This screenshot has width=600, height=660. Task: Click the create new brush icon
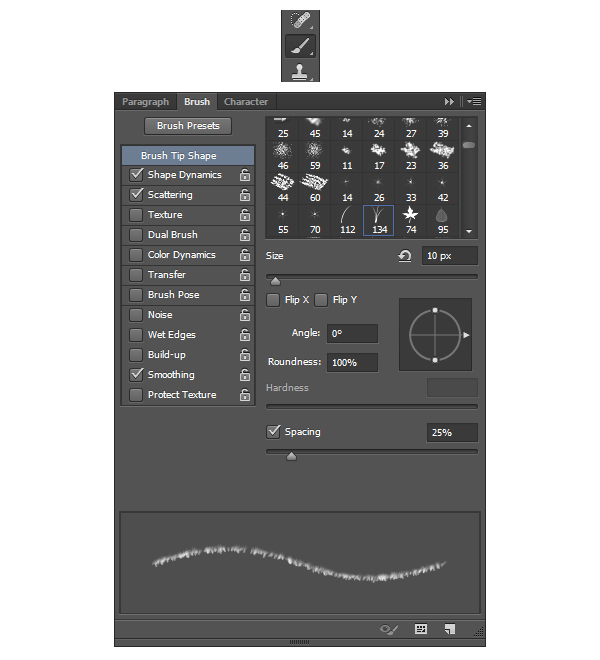(x=450, y=629)
